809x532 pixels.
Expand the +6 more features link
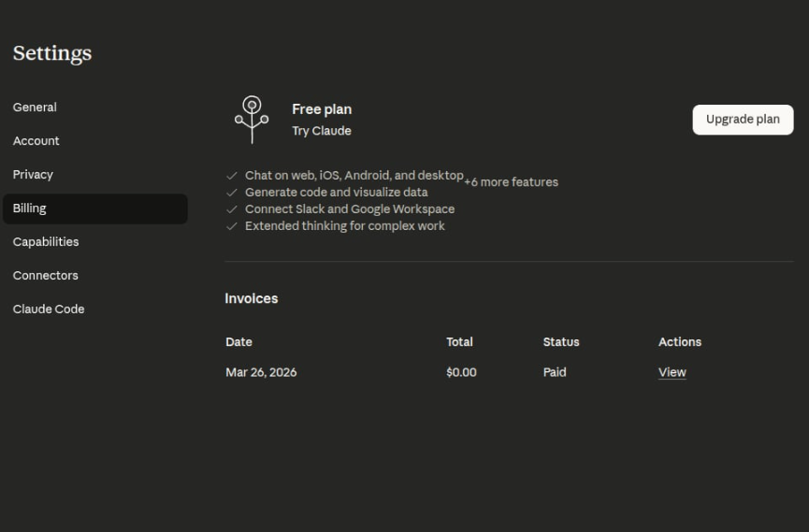511,182
